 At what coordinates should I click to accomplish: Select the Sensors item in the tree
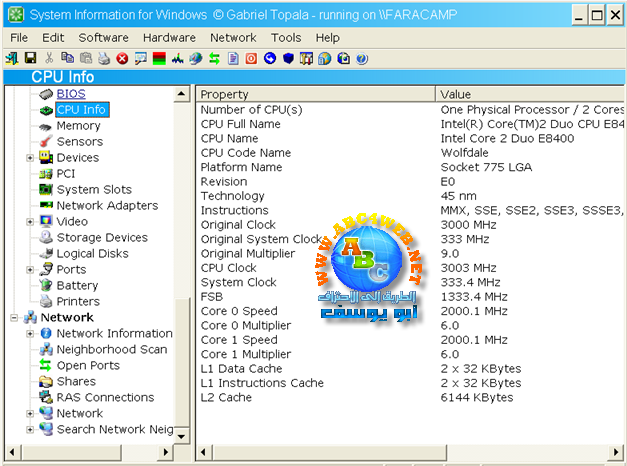point(79,142)
